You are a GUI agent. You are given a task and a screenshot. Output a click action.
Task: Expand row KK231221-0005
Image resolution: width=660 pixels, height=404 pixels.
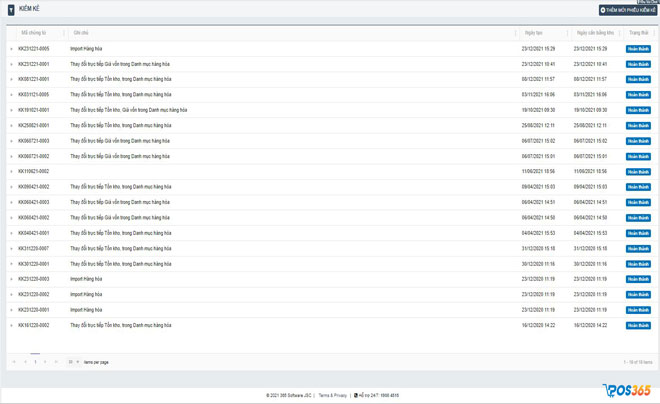(11, 49)
